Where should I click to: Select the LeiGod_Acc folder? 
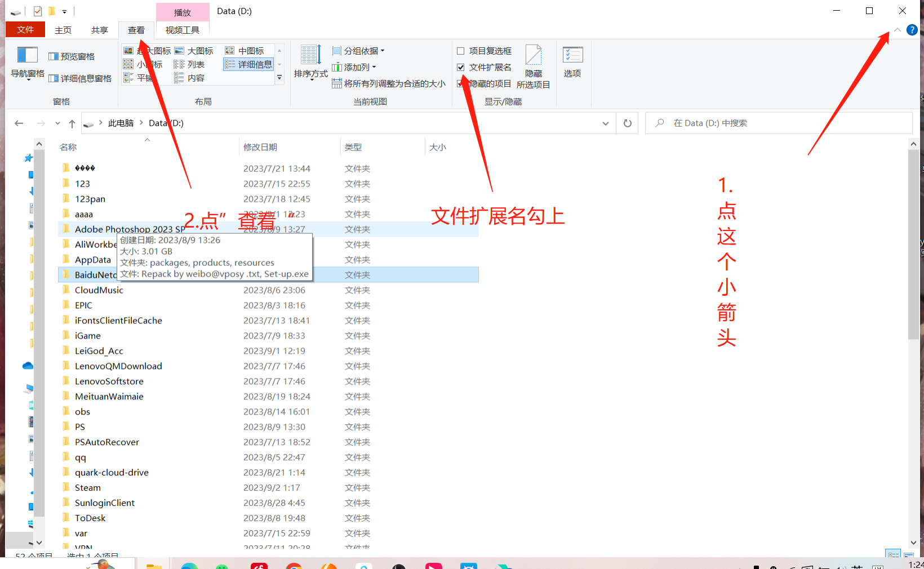click(99, 351)
